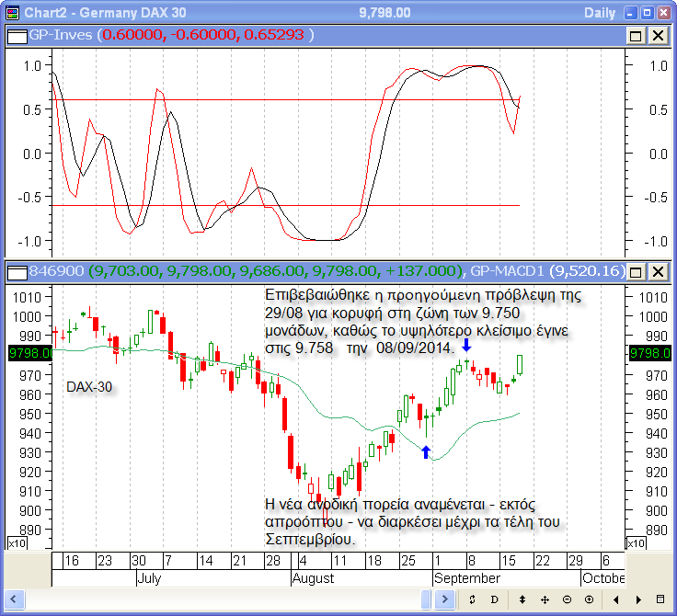Select the blue up arrow marker on chart
Image resolution: width=677 pixels, height=616 pixels.
point(425,452)
